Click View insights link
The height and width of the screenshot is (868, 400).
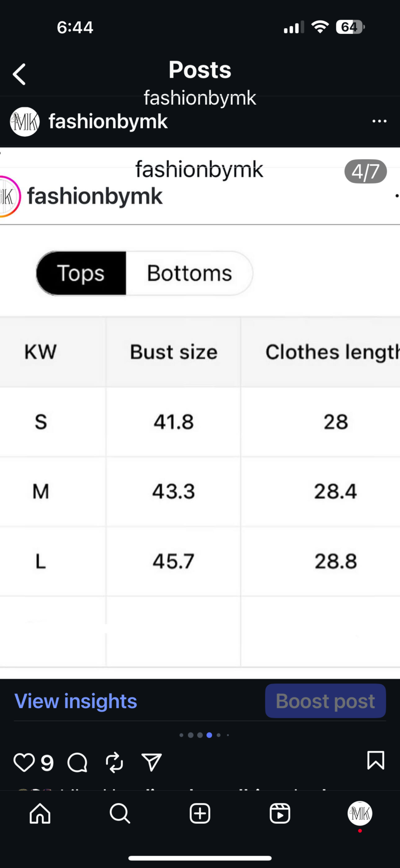tap(76, 701)
